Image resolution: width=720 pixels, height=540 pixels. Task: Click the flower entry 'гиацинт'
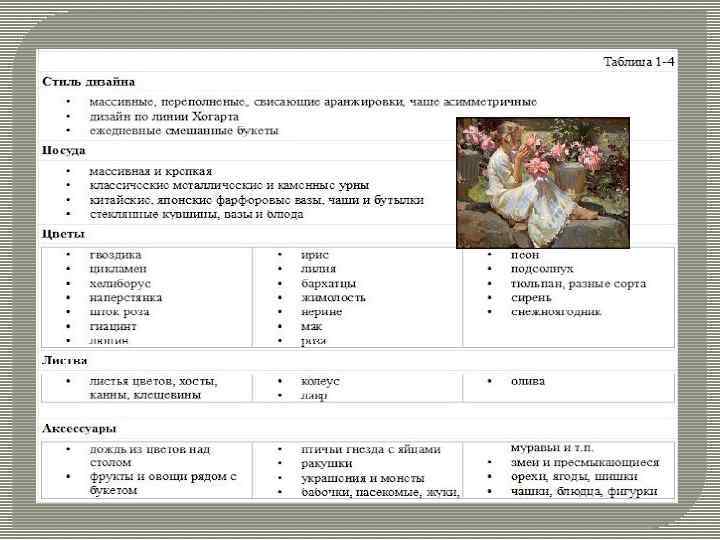(113, 326)
